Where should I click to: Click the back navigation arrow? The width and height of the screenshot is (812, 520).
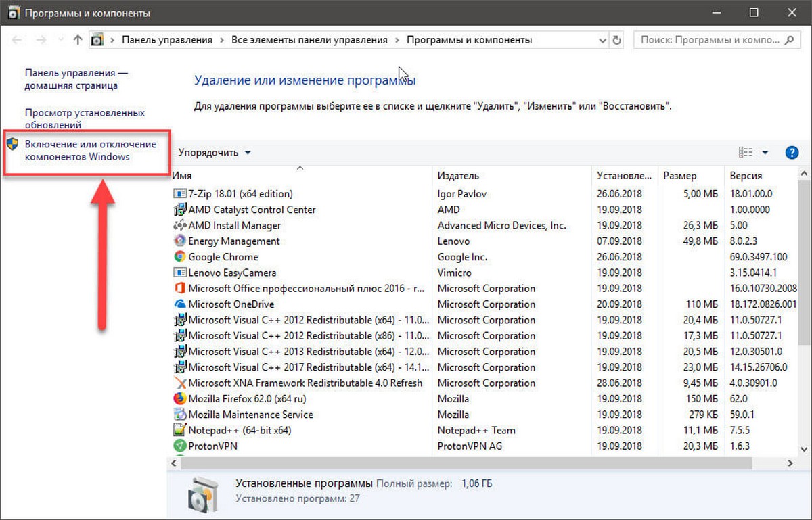[x=17, y=40]
